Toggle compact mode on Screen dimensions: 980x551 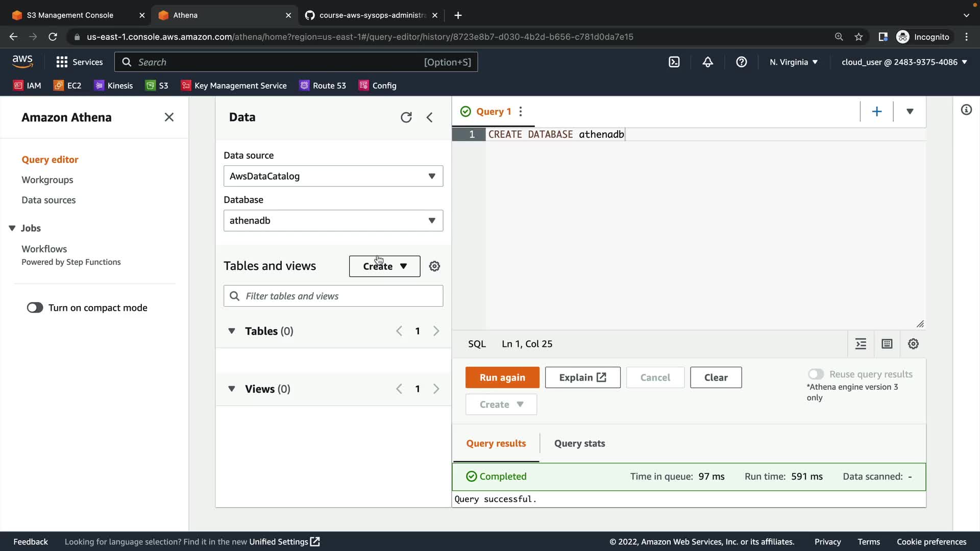(x=35, y=308)
